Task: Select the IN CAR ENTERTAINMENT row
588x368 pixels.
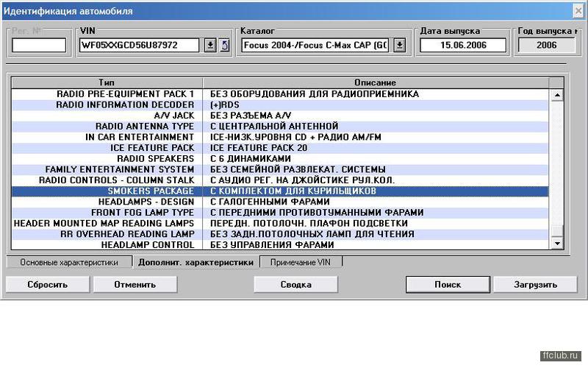Action: [280, 138]
